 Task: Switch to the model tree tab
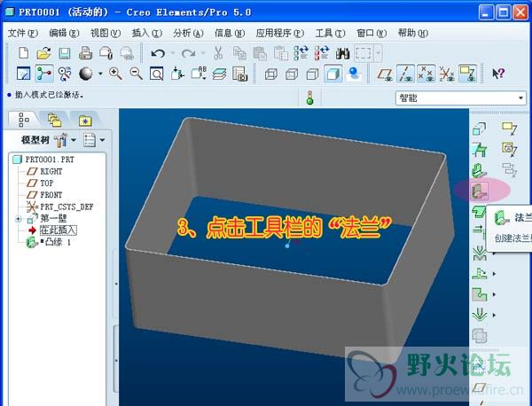click(23, 120)
